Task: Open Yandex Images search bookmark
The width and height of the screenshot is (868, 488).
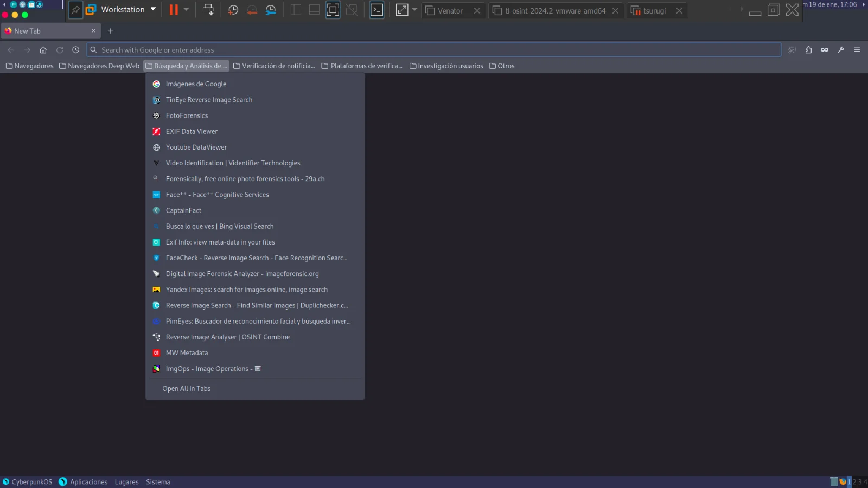Action: click(x=255, y=290)
